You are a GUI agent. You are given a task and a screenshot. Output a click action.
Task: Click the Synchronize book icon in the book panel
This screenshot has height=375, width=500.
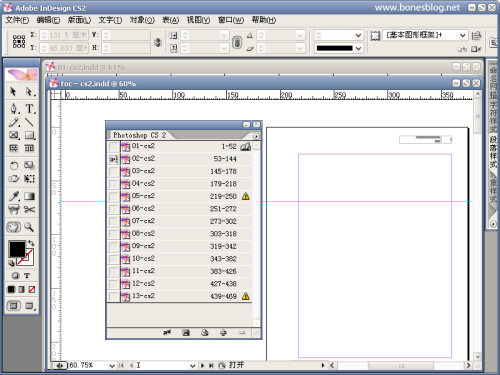(167, 332)
